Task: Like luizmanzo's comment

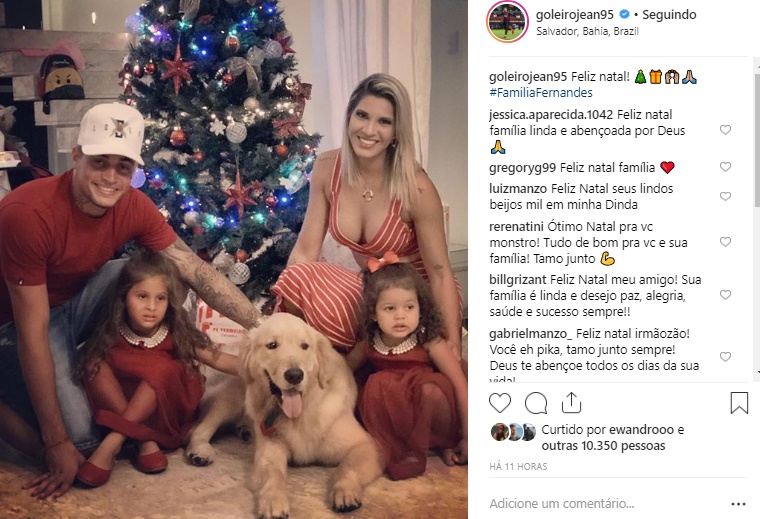Action: pyautogui.click(x=725, y=196)
